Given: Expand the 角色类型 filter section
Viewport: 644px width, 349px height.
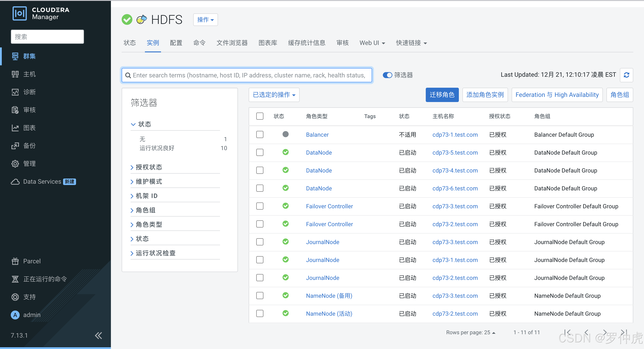Looking at the screenshot, I should tap(148, 224).
